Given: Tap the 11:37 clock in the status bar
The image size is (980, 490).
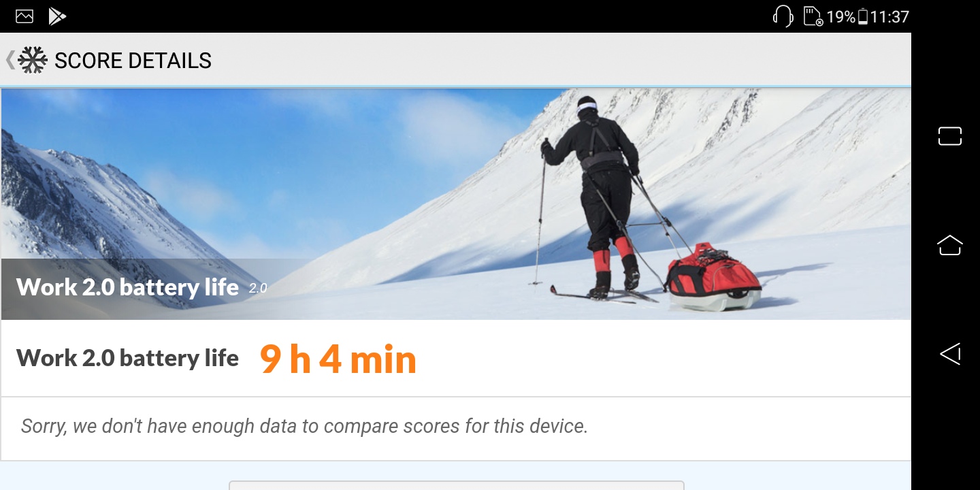Looking at the screenshot, I should (889, 16).
